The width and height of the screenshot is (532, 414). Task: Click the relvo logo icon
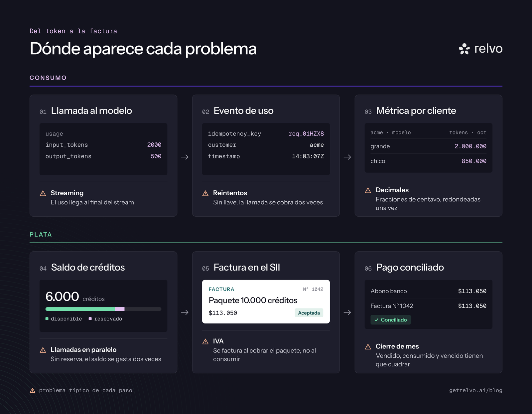pyautogui.click(x=464, y=49)
